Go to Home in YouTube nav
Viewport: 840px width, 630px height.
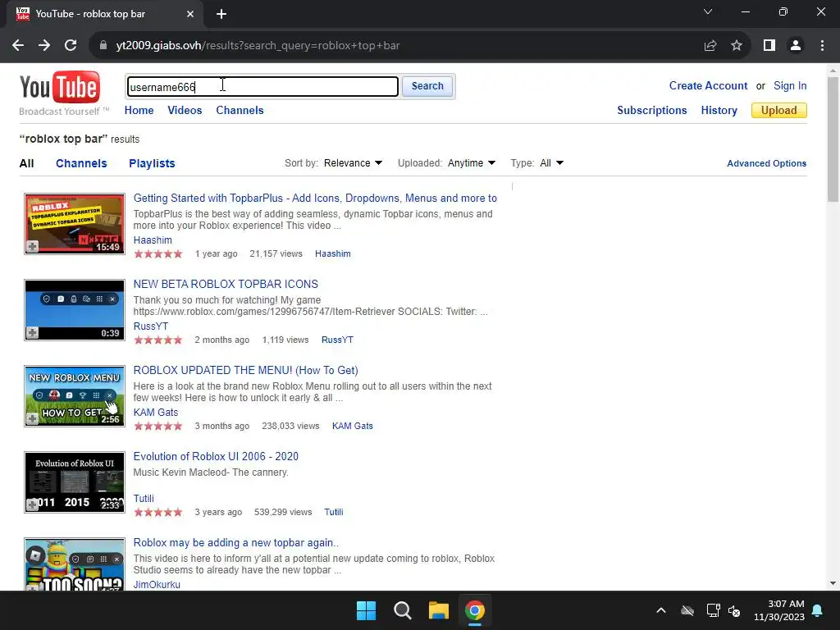(139, 111)
